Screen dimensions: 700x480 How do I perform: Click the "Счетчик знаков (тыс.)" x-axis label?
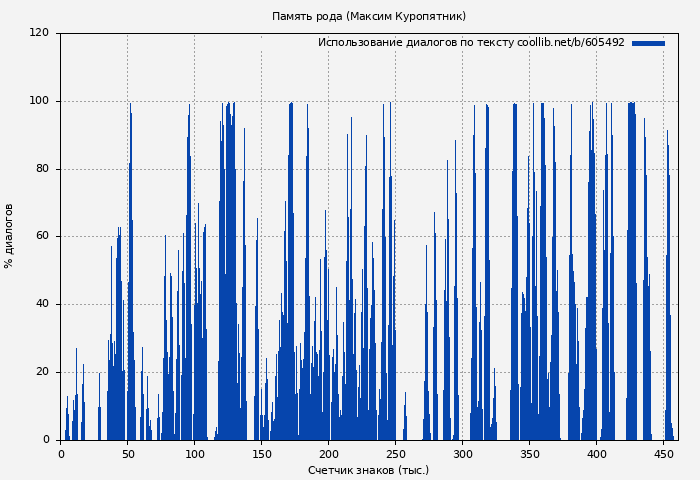(368, 470)
